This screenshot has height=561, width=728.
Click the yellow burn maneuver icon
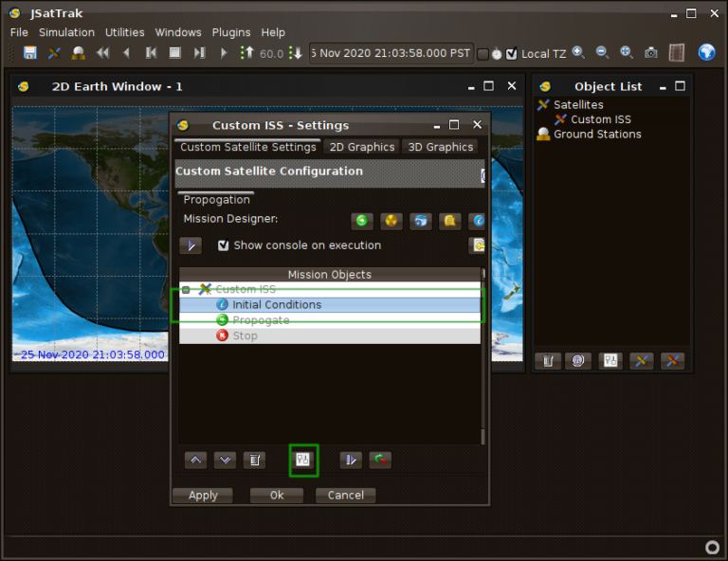point(391,221)
